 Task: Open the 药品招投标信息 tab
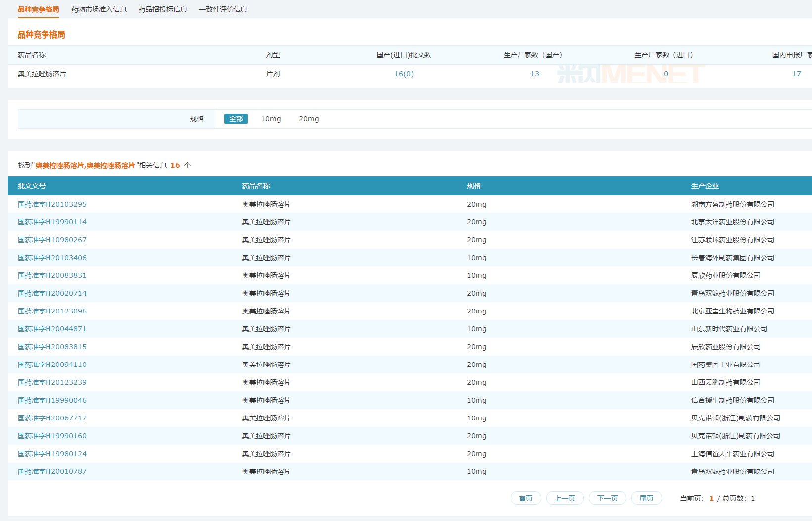(x=162, y=9)
